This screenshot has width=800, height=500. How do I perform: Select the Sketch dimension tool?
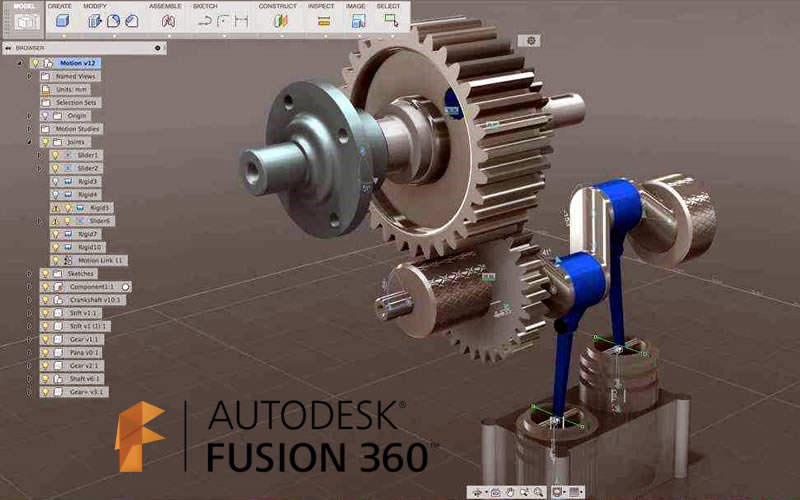click(241, 21)
